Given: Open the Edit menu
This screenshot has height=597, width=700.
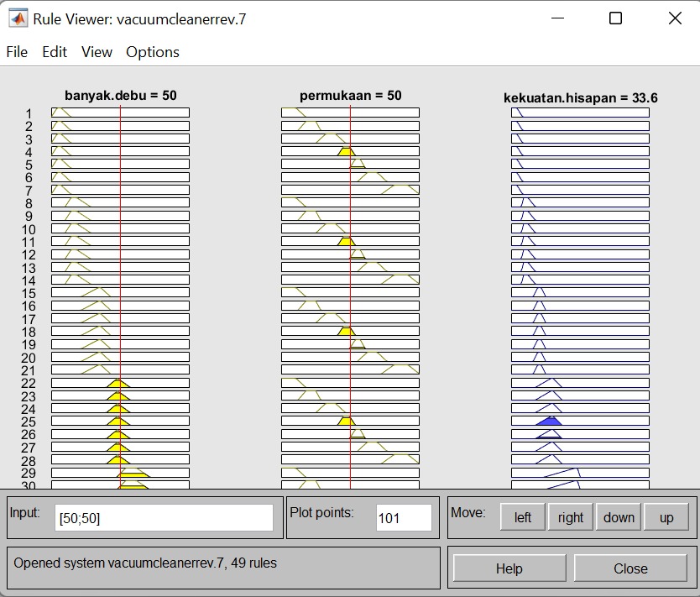Looking at the screenshot, I should point(55,52).
